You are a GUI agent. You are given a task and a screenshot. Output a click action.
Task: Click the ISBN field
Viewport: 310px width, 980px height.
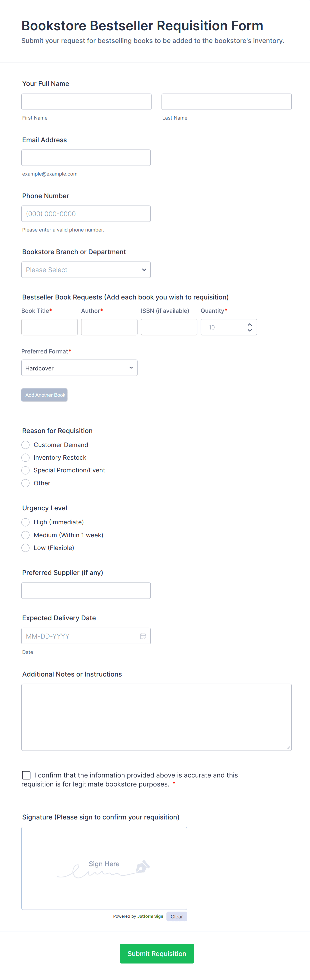click(169, 327)
